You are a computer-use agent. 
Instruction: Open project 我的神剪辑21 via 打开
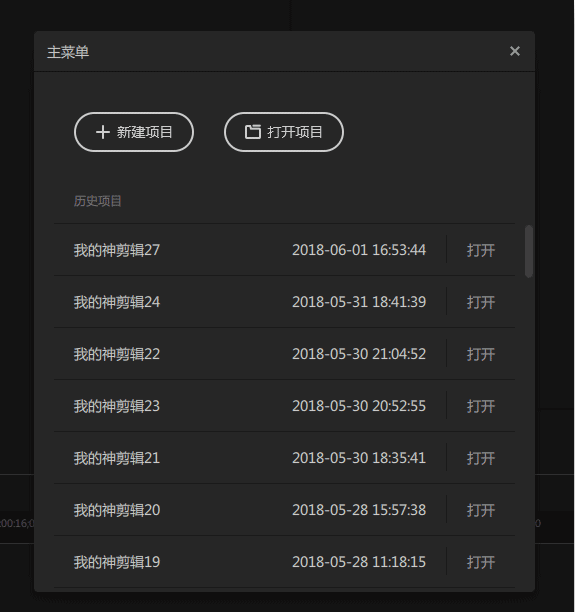481,458
